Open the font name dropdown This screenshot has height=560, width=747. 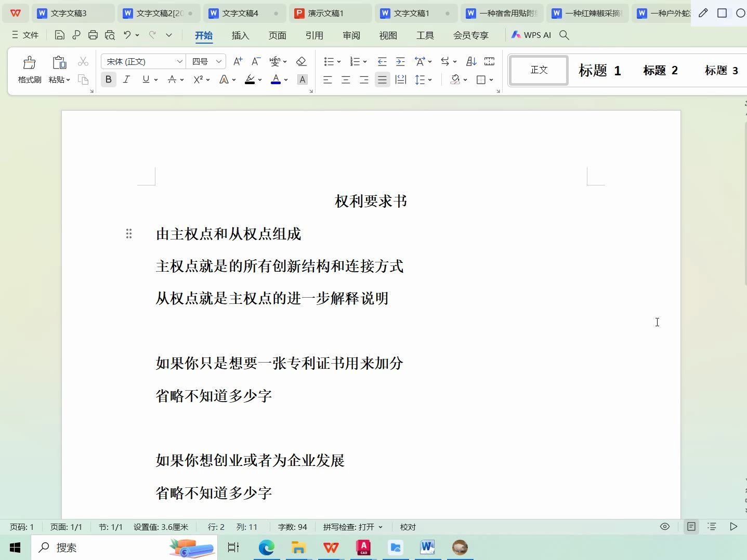(179, 61)
